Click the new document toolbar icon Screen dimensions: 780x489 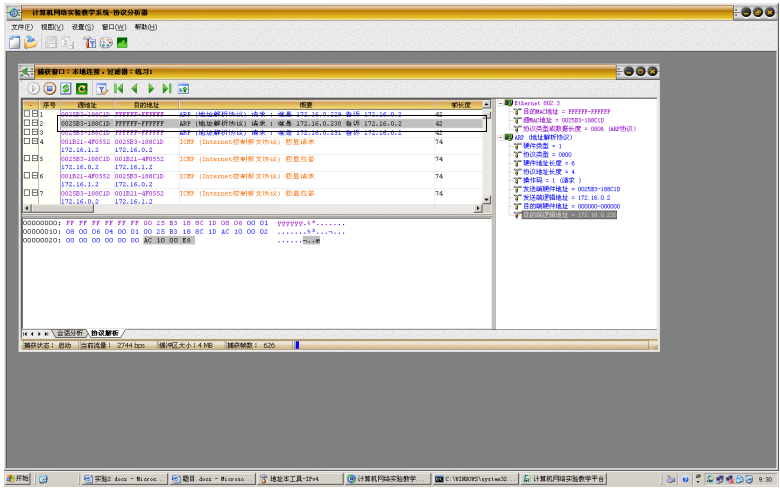[x=14, y=43]
